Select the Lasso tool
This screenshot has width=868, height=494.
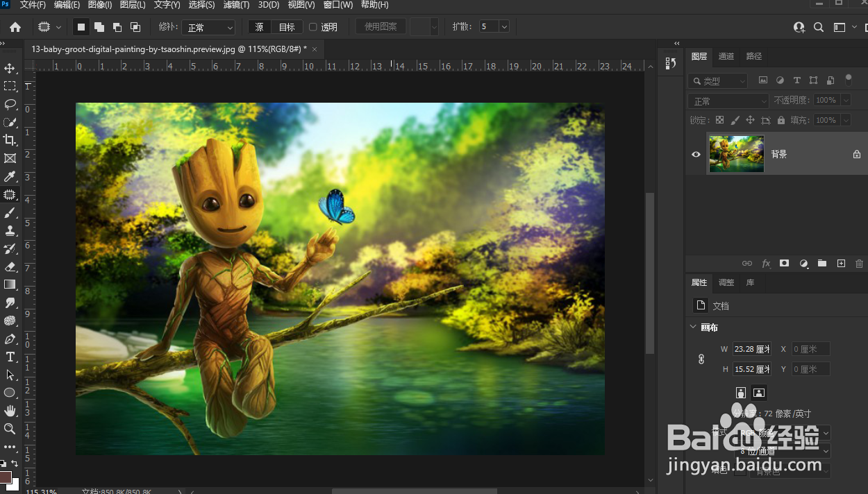tap(10, 104)
